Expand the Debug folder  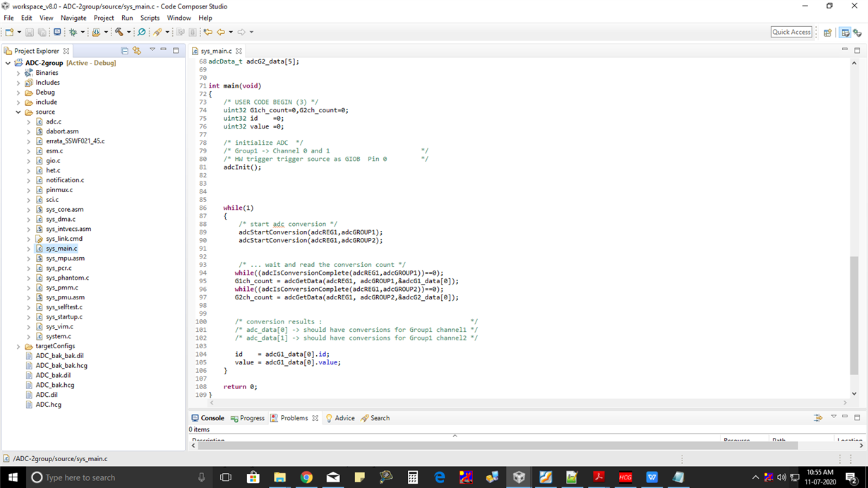pyautogui.click(x=19, y=93)
